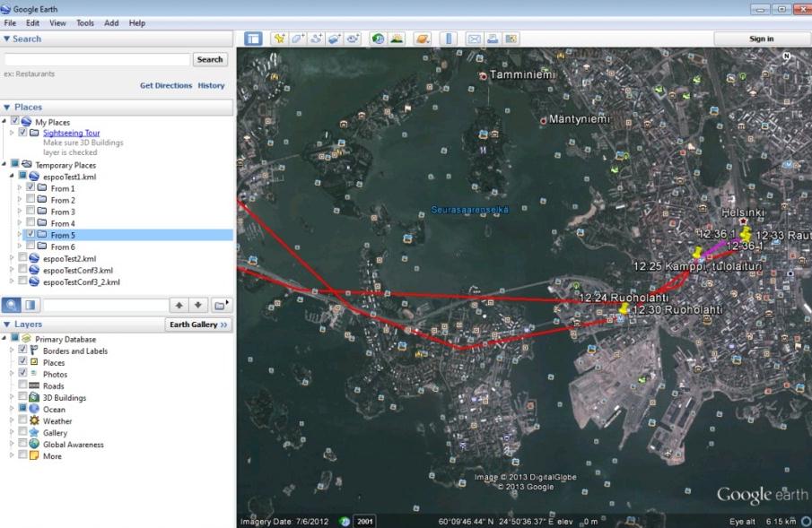Click the Add Image Overlay tool
812x528 pixels.
(335, 39)
